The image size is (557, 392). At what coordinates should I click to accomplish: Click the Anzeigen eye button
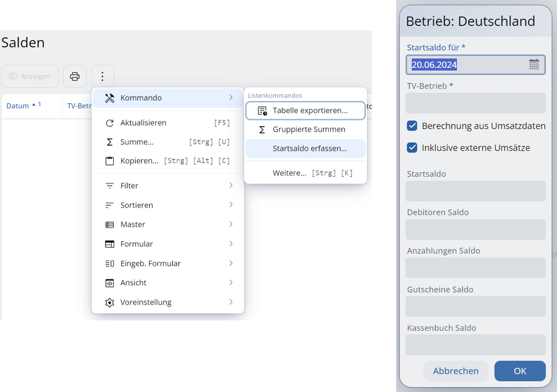[30, 76]
